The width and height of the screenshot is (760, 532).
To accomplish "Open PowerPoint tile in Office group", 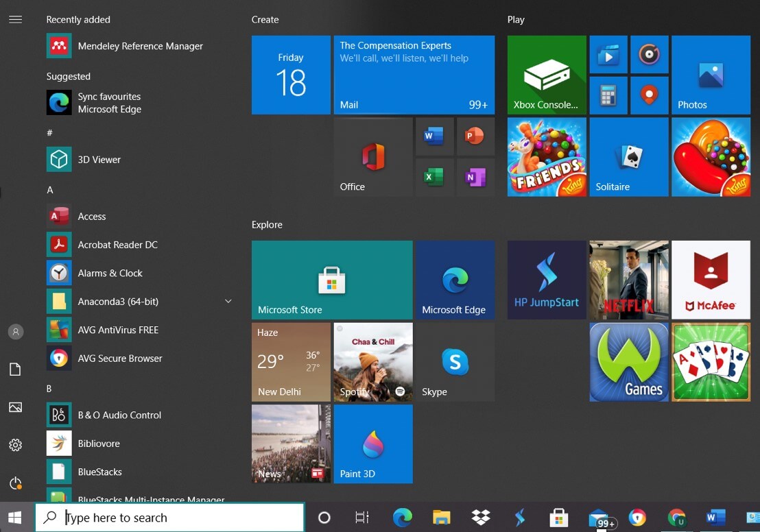I will pos(475,136).
